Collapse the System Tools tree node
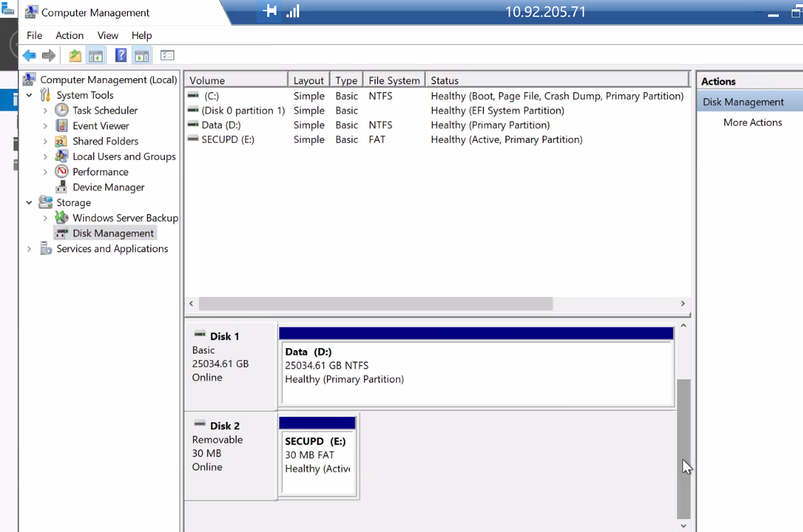 pos(29,95)
